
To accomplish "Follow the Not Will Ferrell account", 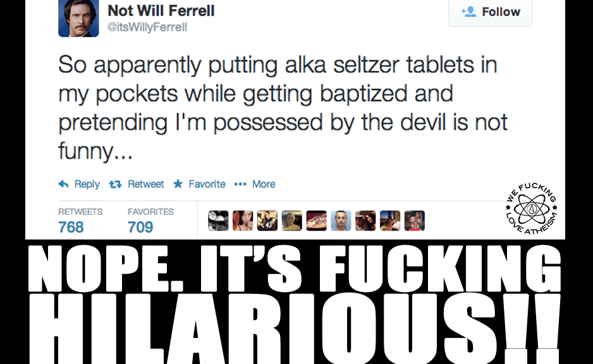I will pos(490,13).
